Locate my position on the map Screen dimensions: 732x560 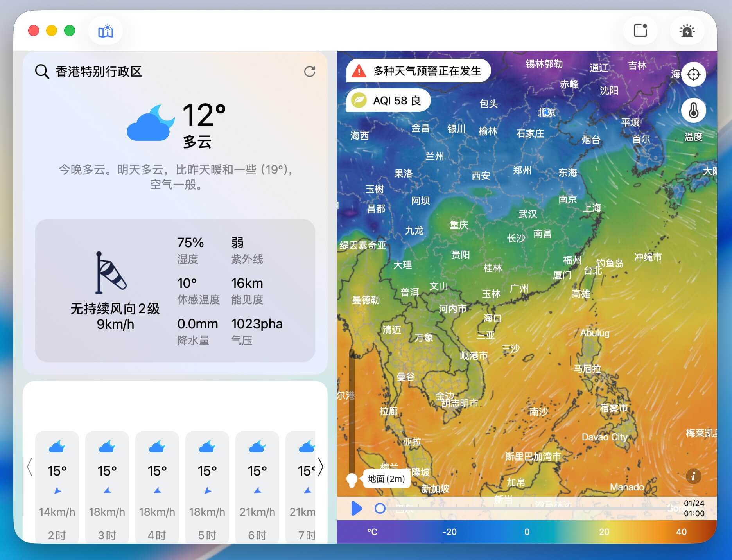(x=693, y=74)
